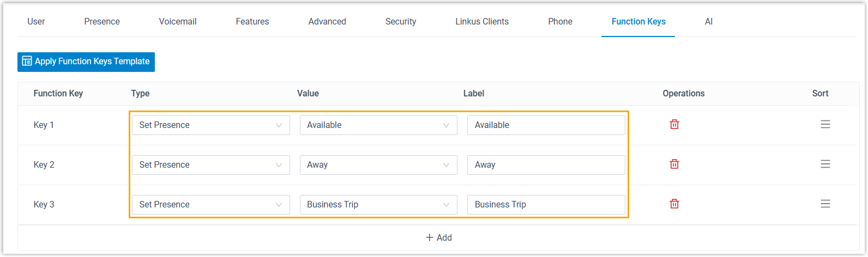Open the Key 1 Value dropdown showing Available

click(378, 125)
